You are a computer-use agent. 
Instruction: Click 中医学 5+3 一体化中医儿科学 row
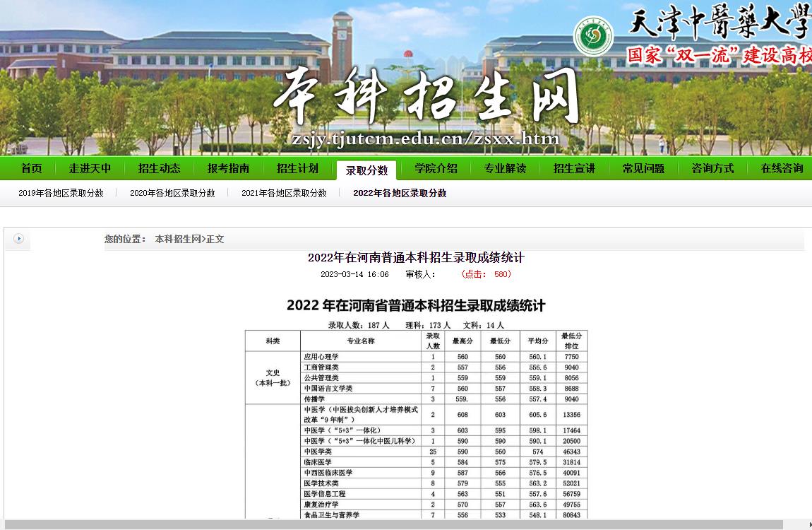[x=360, y=442]
